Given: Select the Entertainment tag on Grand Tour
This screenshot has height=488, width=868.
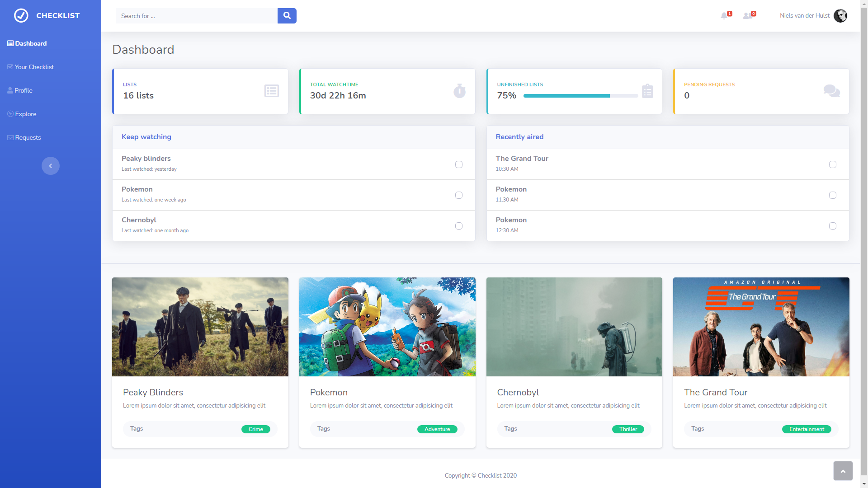Looking at the screenshot, I should 807,429.
